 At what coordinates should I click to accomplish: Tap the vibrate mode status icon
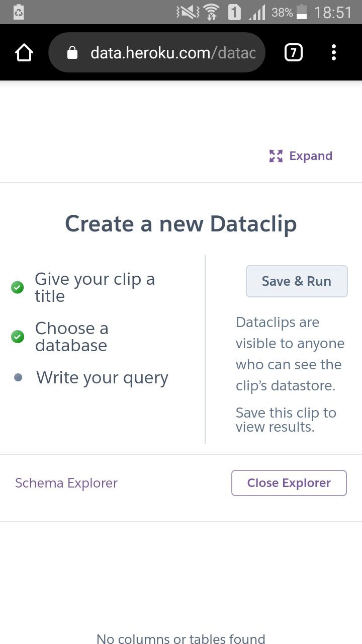[x=188, y=12]
